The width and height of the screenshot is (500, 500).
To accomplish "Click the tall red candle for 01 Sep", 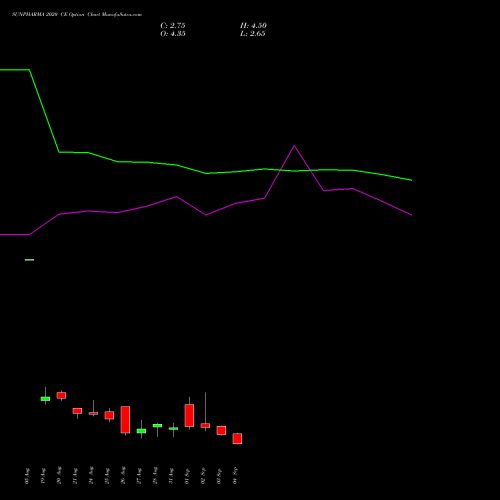I will click(189, 415).
